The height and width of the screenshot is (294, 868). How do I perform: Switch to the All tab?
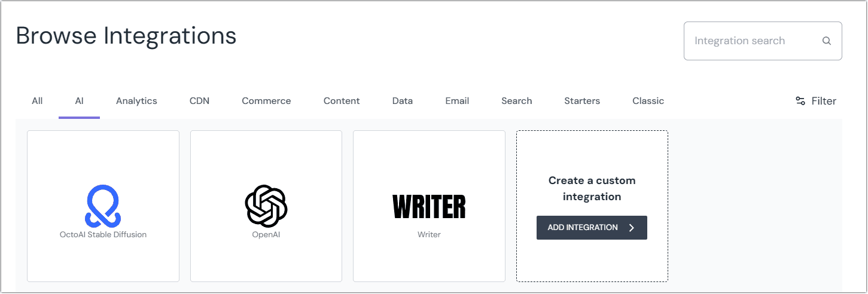point(37,101)
